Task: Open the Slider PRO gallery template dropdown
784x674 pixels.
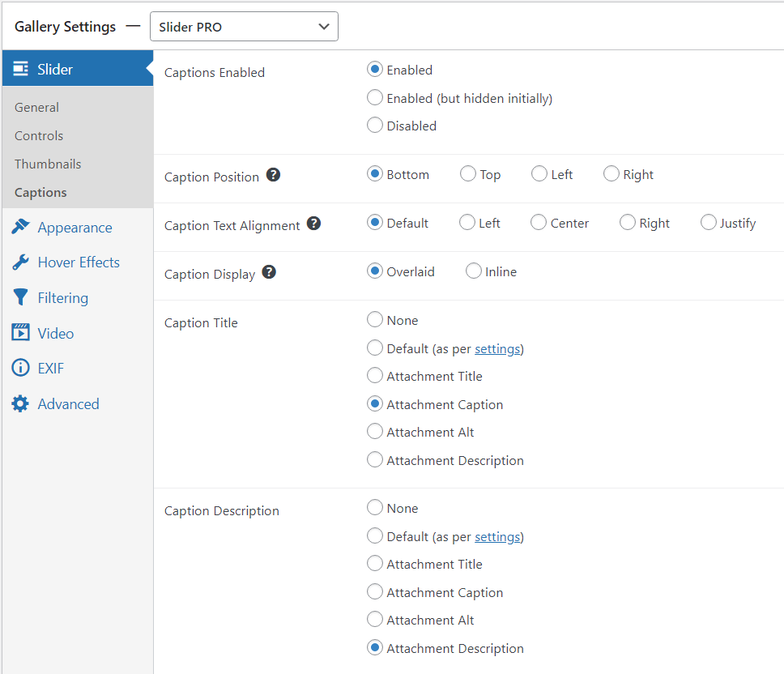Action: tap(244, 27)
